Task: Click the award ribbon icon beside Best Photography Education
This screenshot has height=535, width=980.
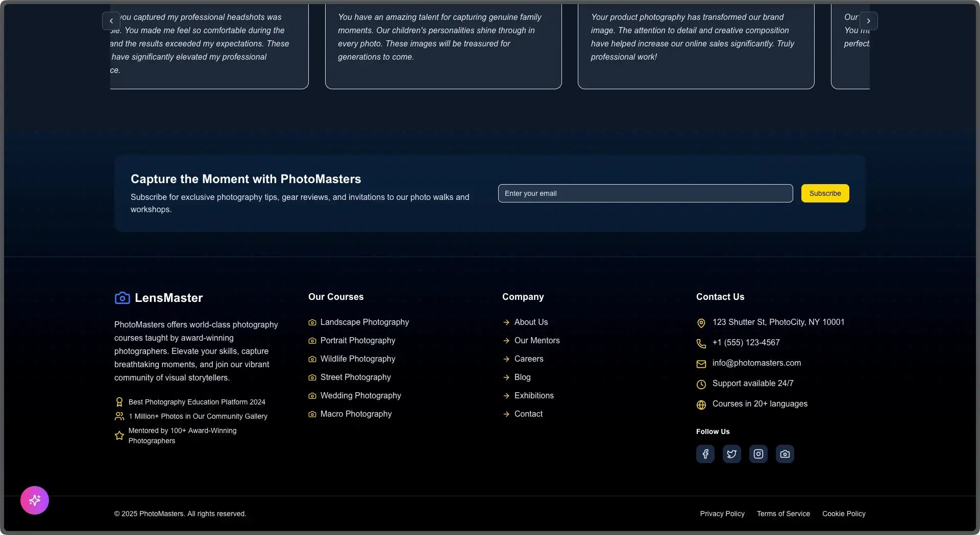Action: click(119, 402)
